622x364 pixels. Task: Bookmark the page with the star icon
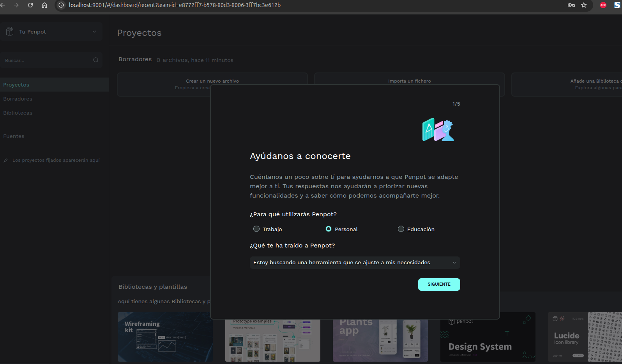(583, 5)
